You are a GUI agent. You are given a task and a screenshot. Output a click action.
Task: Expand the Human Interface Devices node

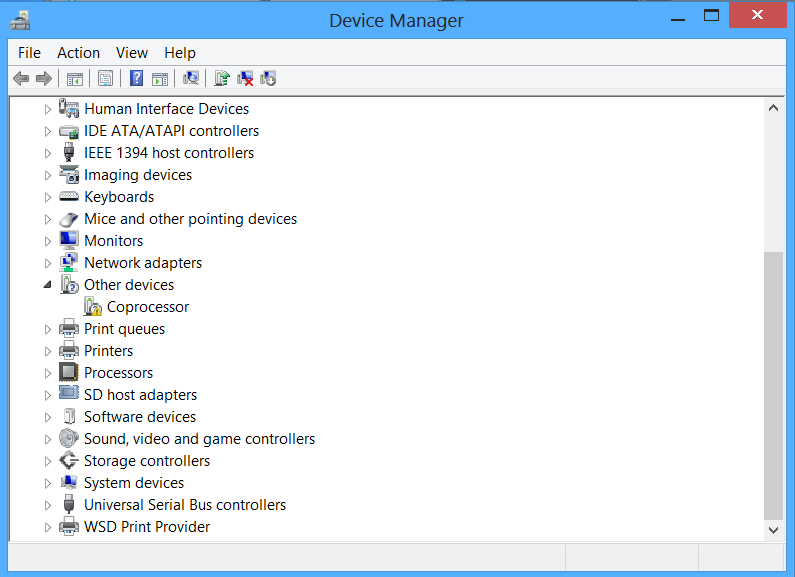[x=47, y=109]
